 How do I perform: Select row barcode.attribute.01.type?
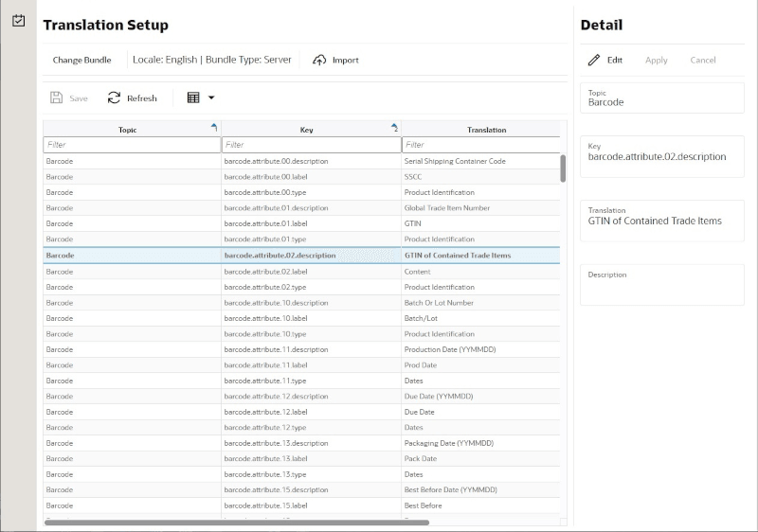301,239
